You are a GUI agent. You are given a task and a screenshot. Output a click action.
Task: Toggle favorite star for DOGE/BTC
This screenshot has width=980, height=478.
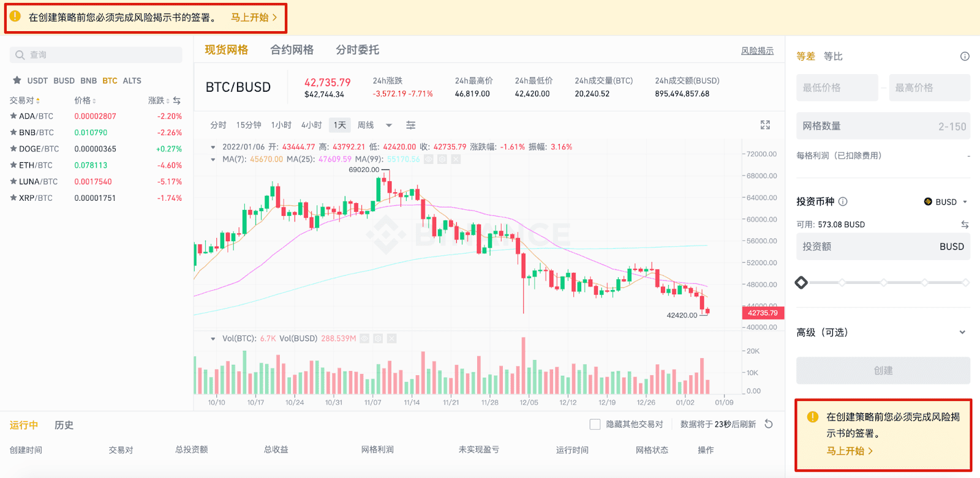click(x=13, y=149)
